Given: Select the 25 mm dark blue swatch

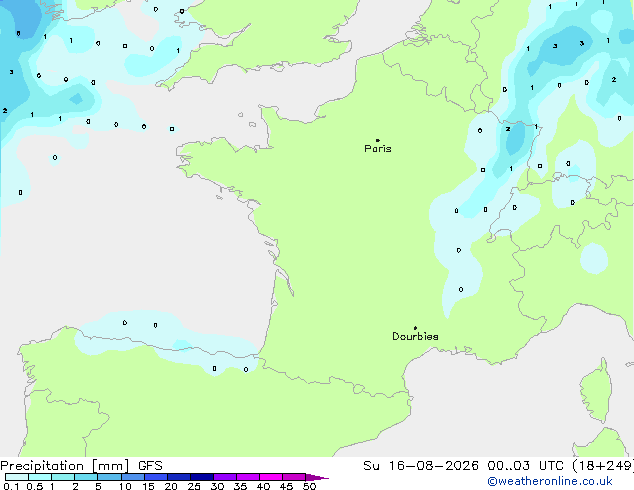Looking at the screenshot, I should coord(201,477).
